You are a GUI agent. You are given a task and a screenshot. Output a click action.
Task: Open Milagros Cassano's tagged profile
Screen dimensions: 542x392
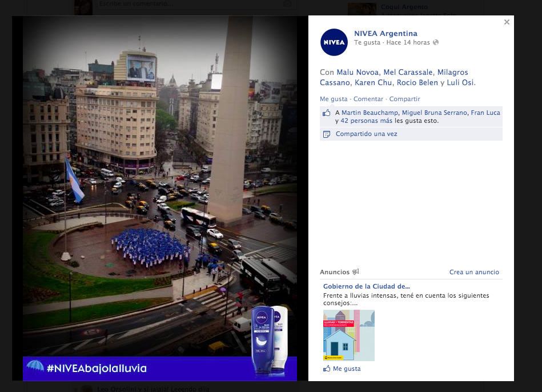tap(394, 78)
